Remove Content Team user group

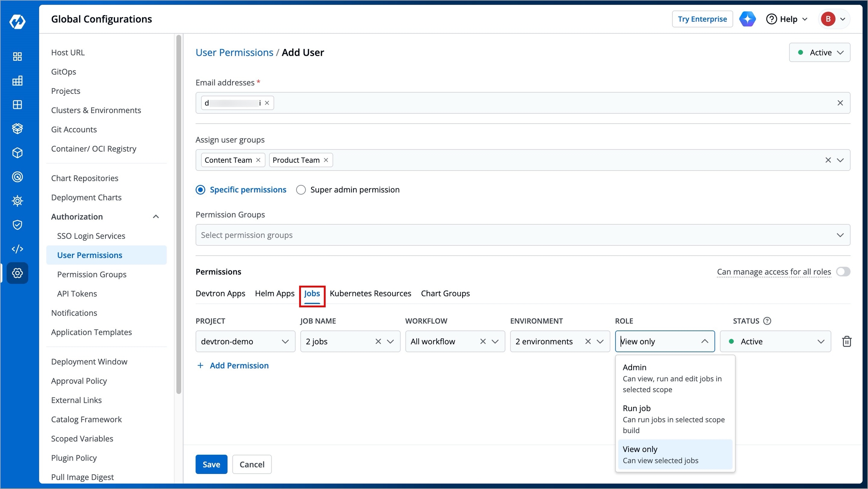pos(258,160)
